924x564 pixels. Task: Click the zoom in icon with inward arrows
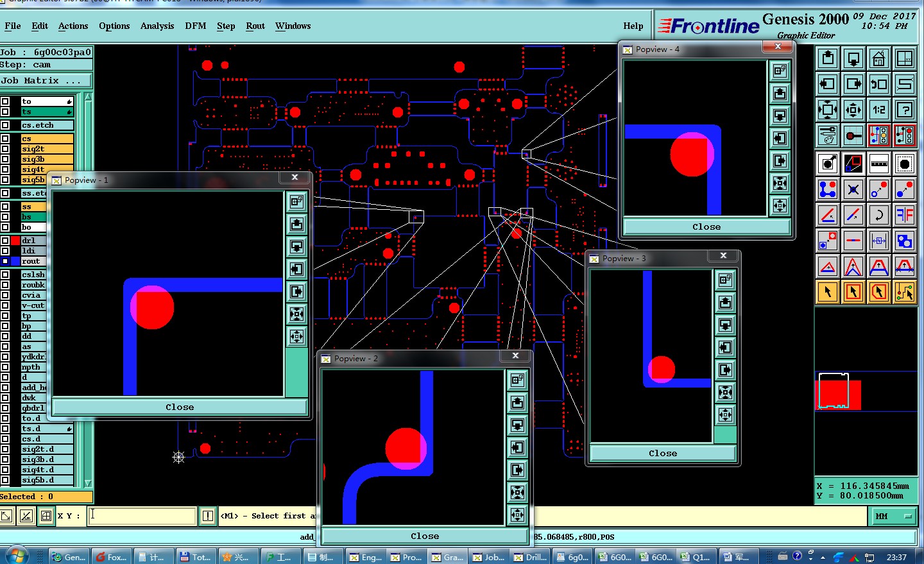coord(828,110)
